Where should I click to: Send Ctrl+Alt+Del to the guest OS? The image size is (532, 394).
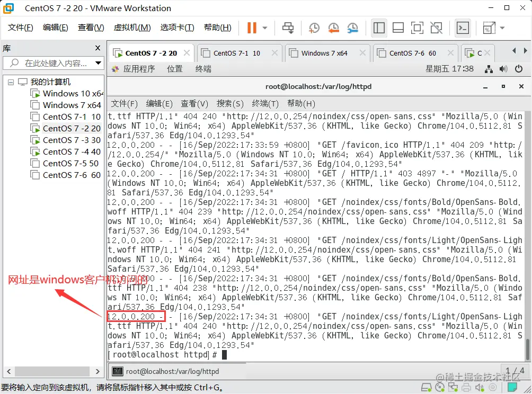[288, 28]
